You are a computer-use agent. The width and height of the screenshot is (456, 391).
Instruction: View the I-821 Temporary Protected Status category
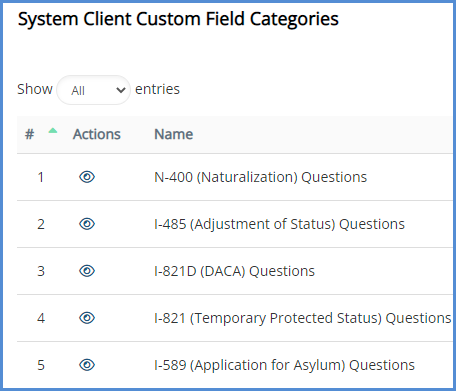[87, 318]
